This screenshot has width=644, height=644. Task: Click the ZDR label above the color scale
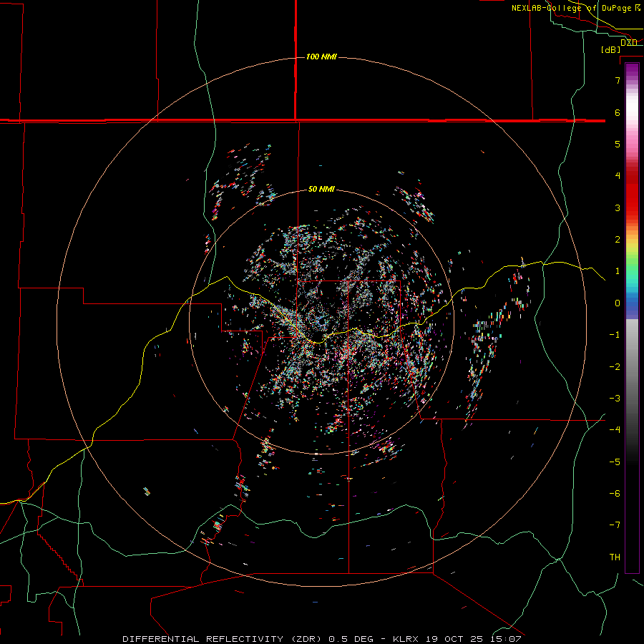(629, 43)
